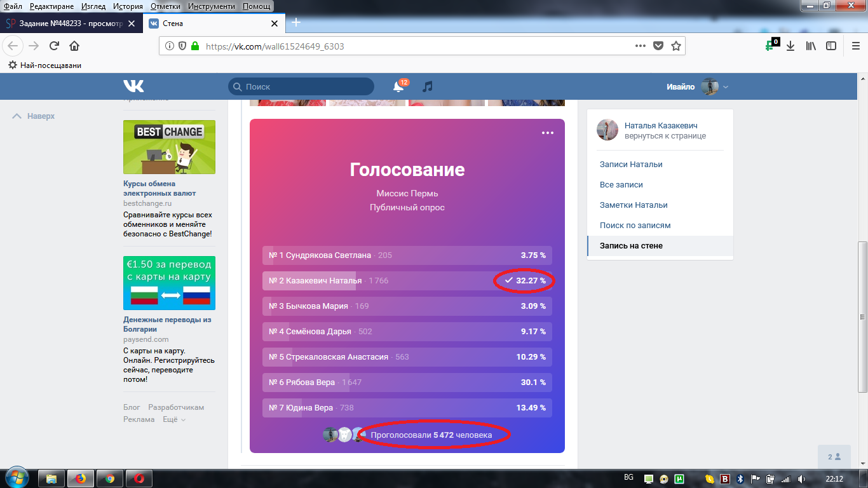Click the Firefox forward arrow
The image size is (868, 488).
[34, 46]
